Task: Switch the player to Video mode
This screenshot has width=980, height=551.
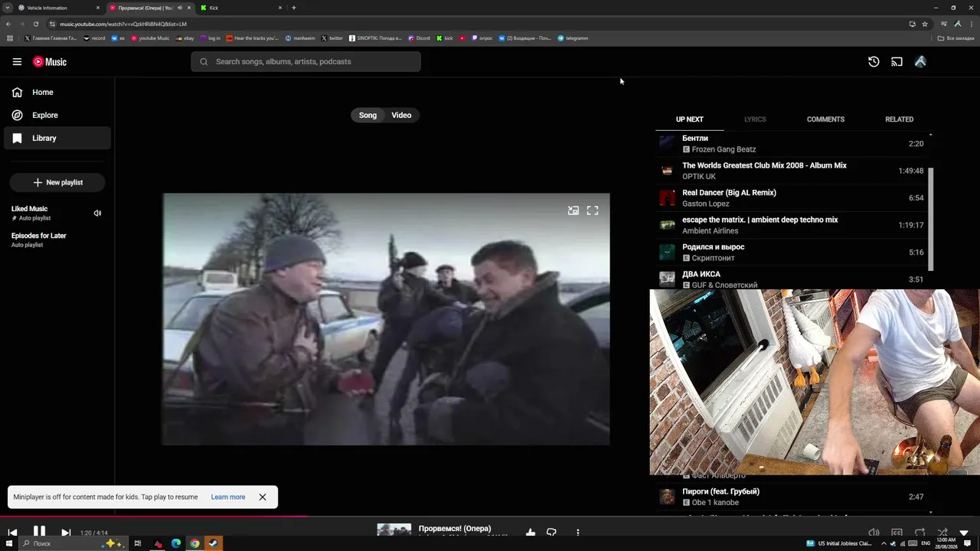Action: point(401,116)
